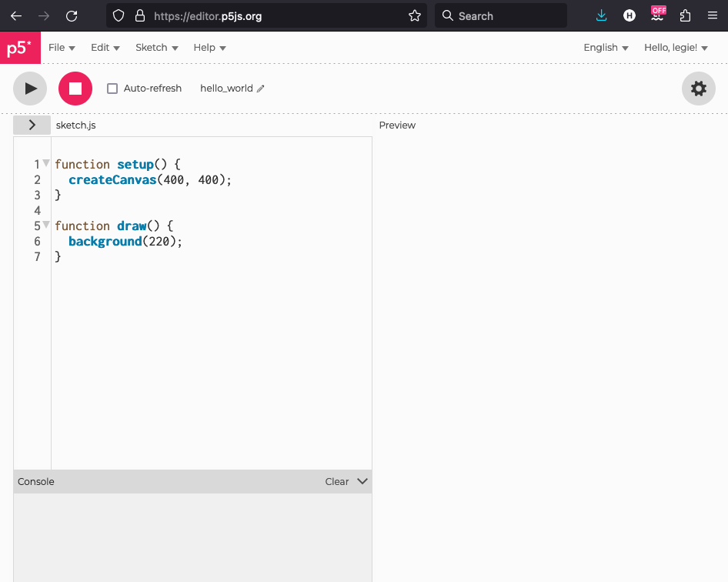Collapse the Console panel with the chevron
Screen dimensions: 728x582
362,481
